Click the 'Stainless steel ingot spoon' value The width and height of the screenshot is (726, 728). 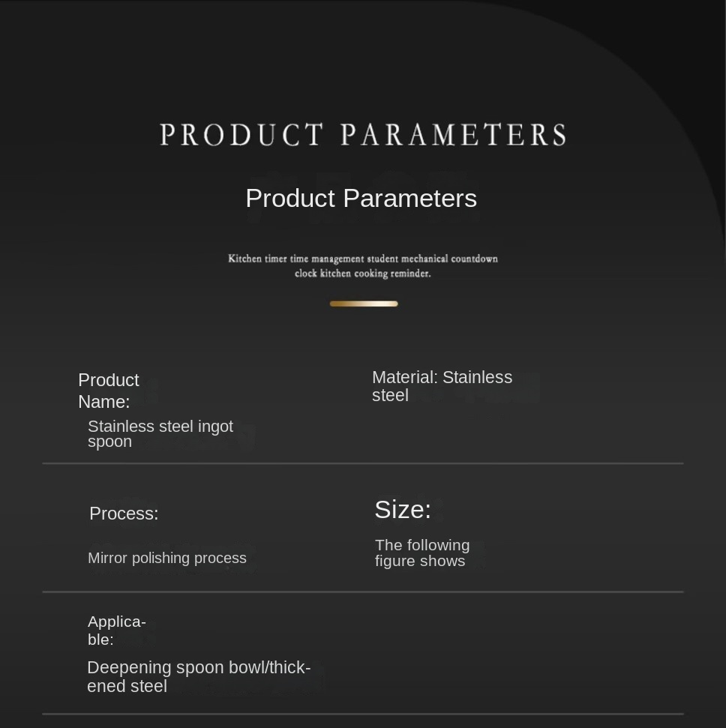160,433
